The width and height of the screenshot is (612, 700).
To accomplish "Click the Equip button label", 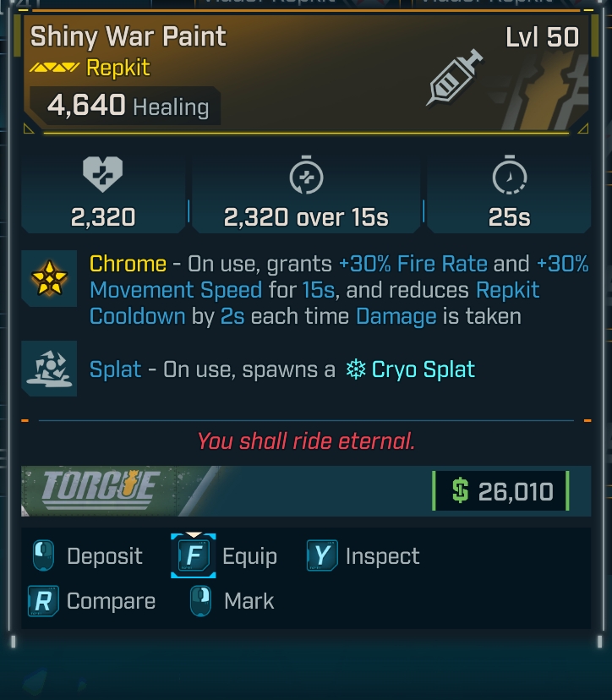I will pyautogui.click(x=249, y=556).
